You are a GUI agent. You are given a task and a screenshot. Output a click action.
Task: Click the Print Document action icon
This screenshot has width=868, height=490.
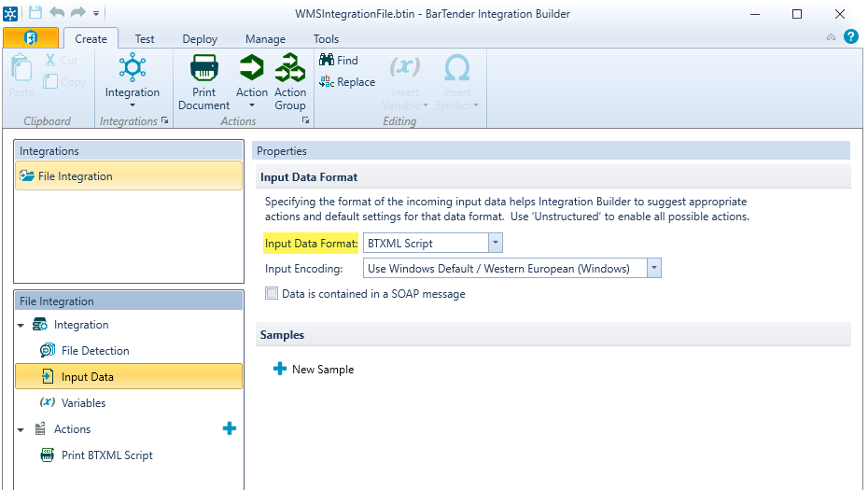(203, 67)
